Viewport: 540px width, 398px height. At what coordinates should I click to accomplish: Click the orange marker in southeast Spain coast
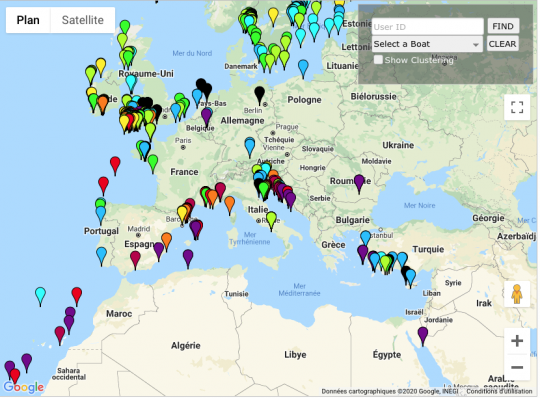coord(166,241)
